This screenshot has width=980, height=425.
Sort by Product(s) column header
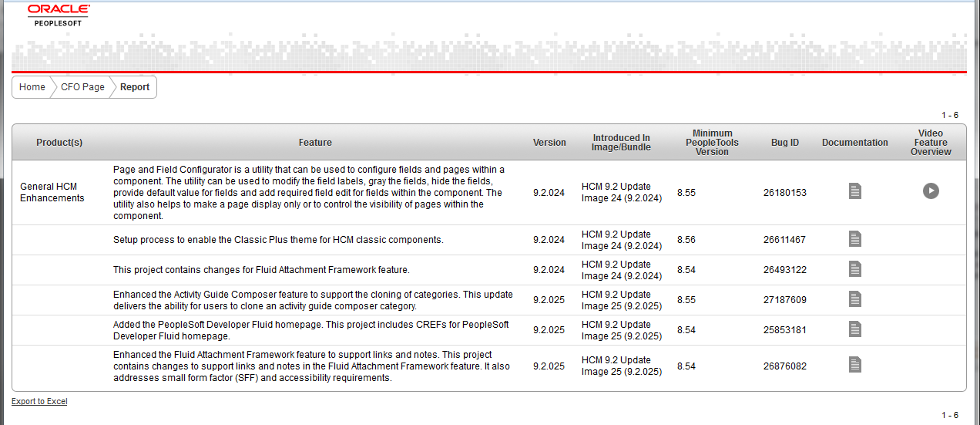(59, 143)
